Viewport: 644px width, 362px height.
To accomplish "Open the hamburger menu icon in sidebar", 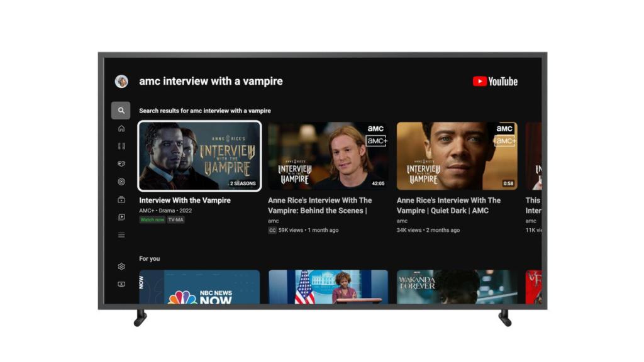I will [121, 234].
